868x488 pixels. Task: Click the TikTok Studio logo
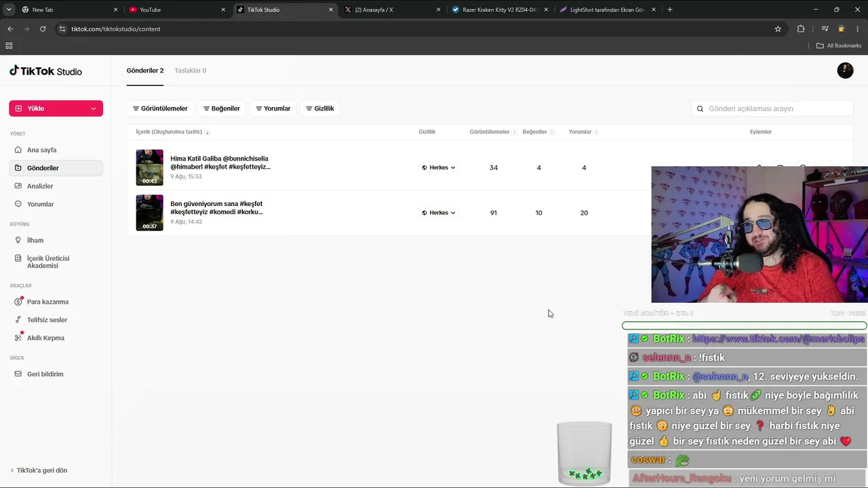tap(45, 71)
